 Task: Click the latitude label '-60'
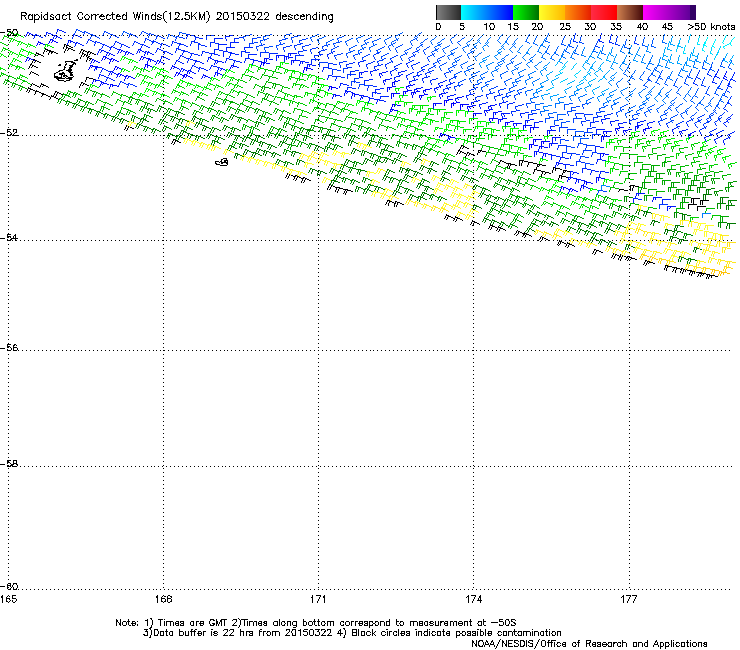click(9, 587)
